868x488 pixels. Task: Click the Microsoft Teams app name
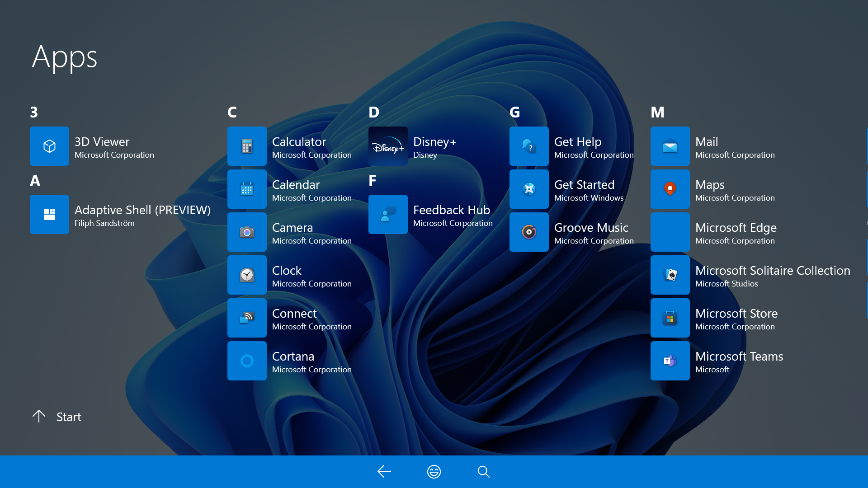pos(739,357)
